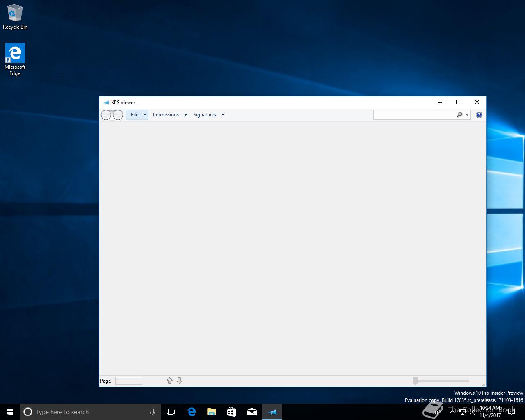
Task: Click inside the XPS Viewer search box
Action: point(414,115)
